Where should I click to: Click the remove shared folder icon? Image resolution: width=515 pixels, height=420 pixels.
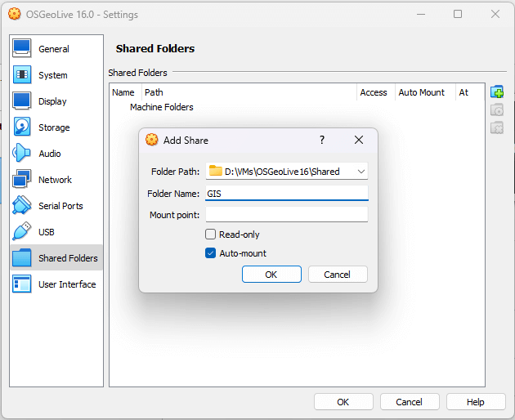(x=497, y=127)
